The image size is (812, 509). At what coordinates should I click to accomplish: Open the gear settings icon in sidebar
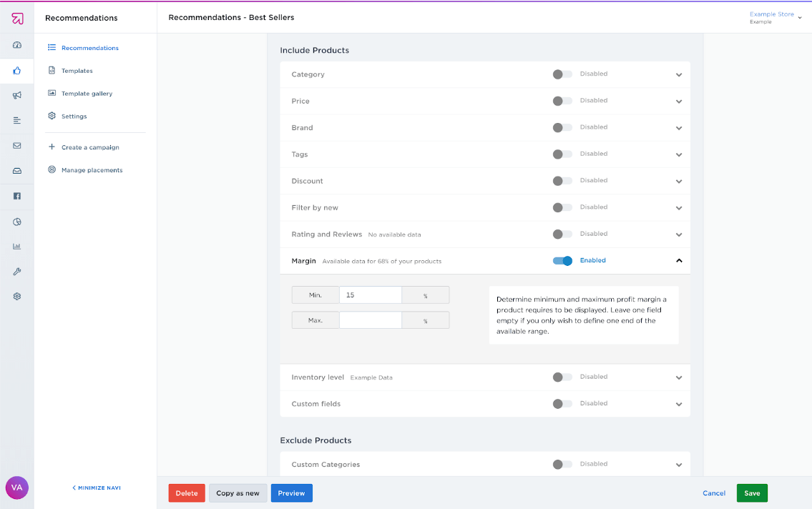tap(17, 297)
